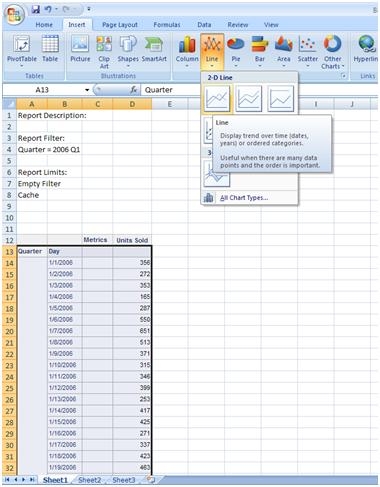
Task: Open the Area chart gallery
Action: click(284, 51)
